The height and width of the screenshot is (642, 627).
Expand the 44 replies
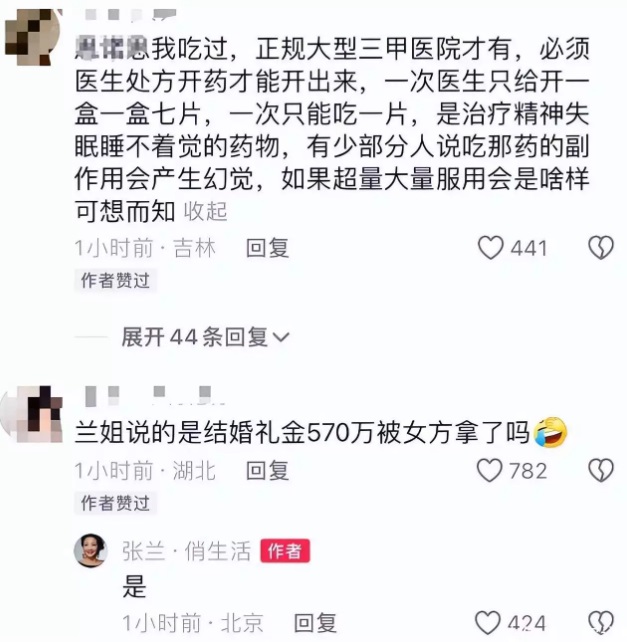point(206,337)
